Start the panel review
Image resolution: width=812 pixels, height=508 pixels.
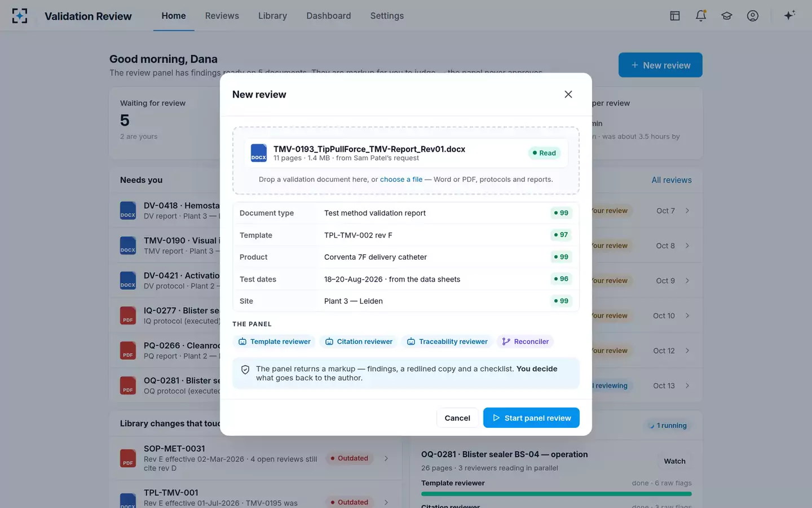531,418
